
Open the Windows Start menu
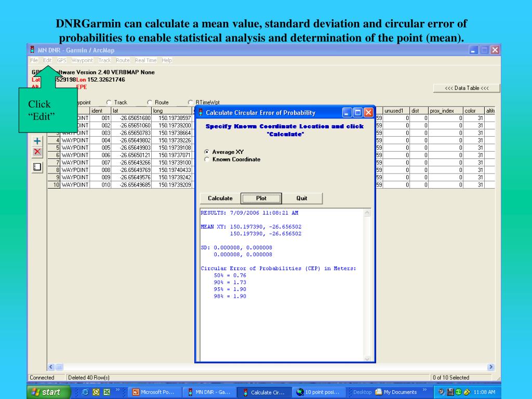coord(48,392)
